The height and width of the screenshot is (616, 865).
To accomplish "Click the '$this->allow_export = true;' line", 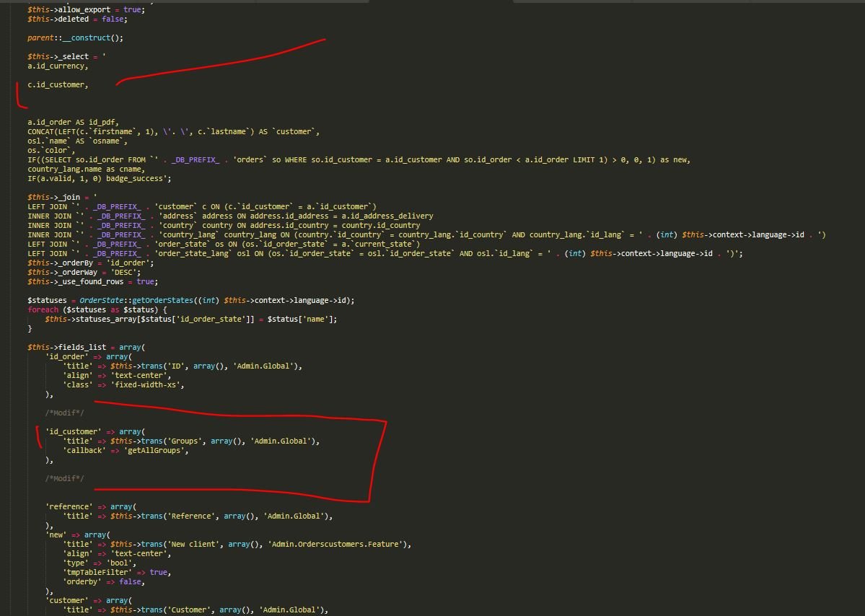I will tap(86, 10).
